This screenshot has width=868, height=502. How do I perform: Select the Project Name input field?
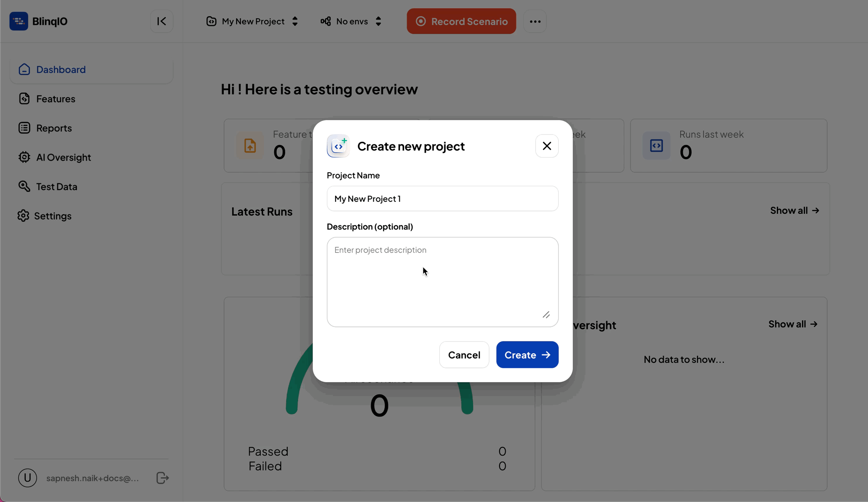[442, 198]
